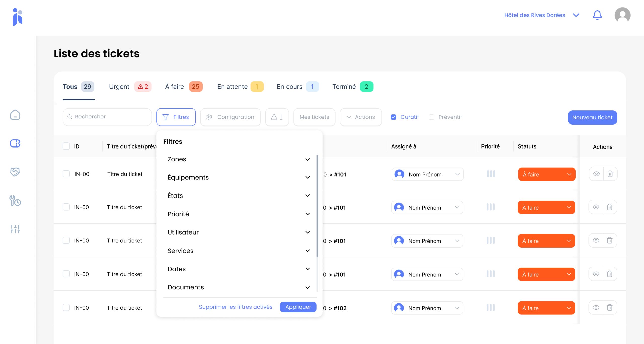Open the sliders settings sidebar icon
The height and width of the screenshot is (344, 644).
click(x=15, y=229)
